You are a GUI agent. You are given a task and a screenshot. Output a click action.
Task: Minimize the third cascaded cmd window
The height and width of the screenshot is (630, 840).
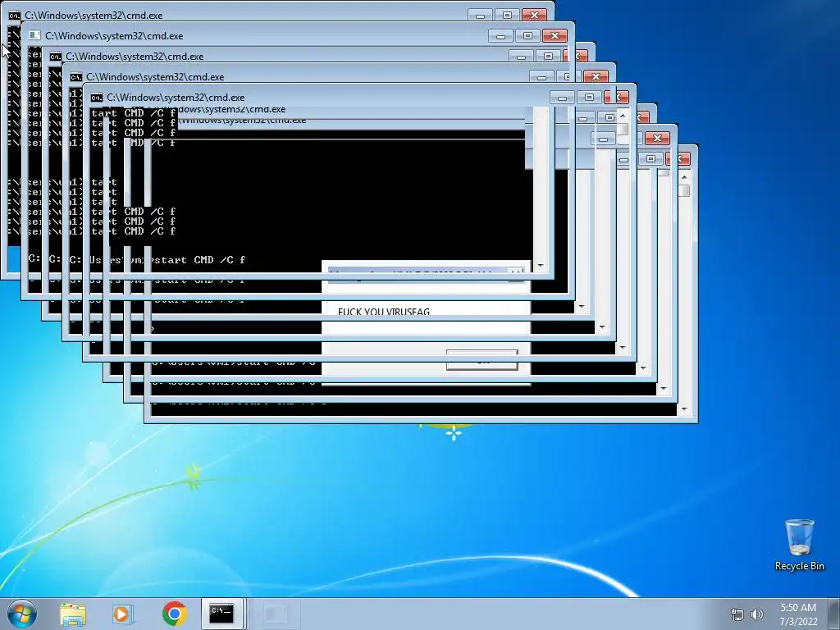(x=521, y=57)
